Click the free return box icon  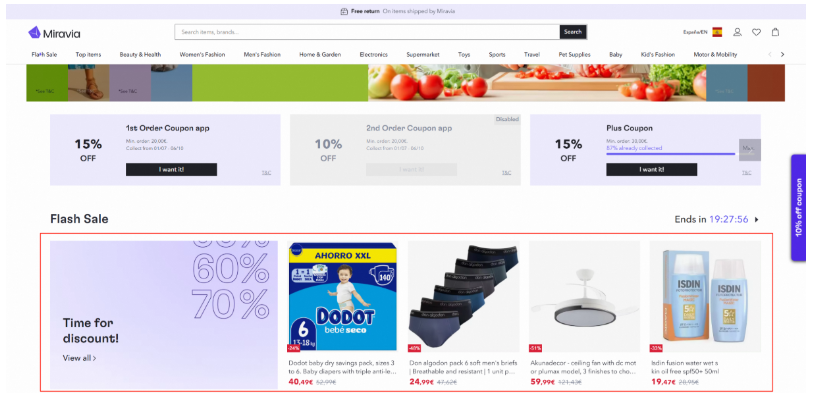344,11
